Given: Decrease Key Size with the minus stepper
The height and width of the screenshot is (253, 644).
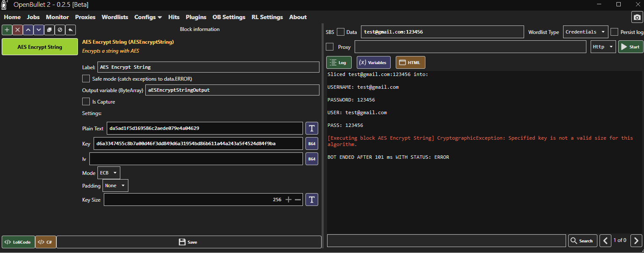Looking at the screenshot, I should point(298,200).
